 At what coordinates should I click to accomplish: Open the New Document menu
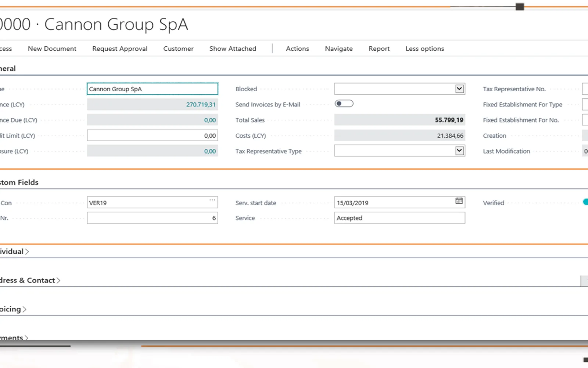click(52, 49)
